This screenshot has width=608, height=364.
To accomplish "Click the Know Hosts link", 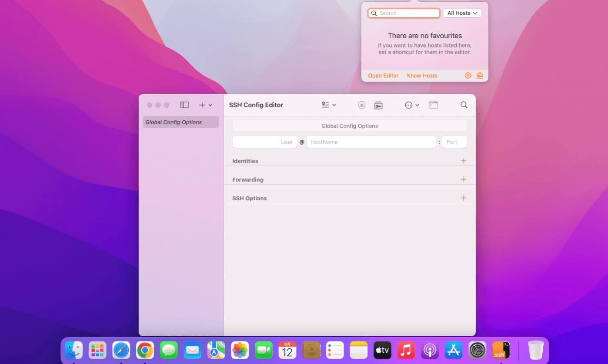I will click(x=422, y=76).
